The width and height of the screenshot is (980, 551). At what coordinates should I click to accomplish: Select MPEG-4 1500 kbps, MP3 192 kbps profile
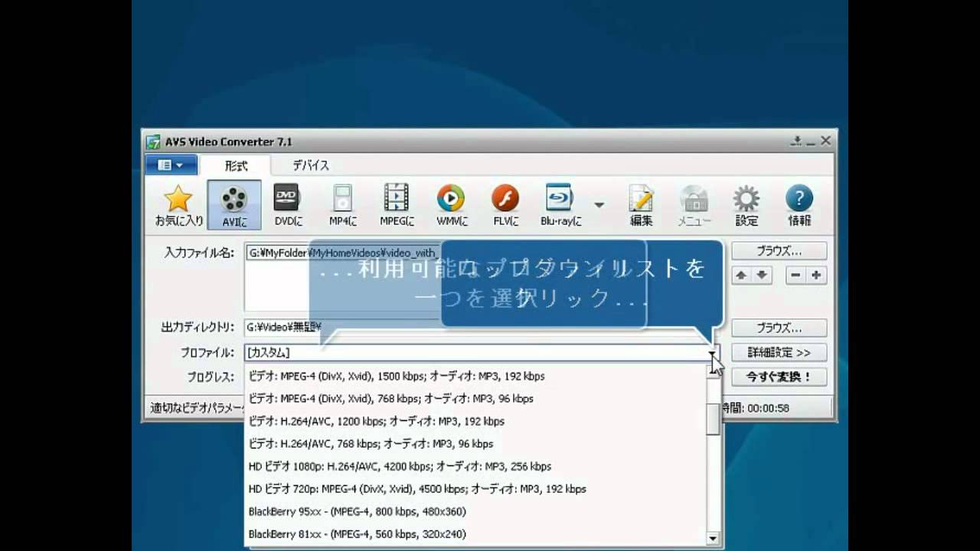point(475,376)
